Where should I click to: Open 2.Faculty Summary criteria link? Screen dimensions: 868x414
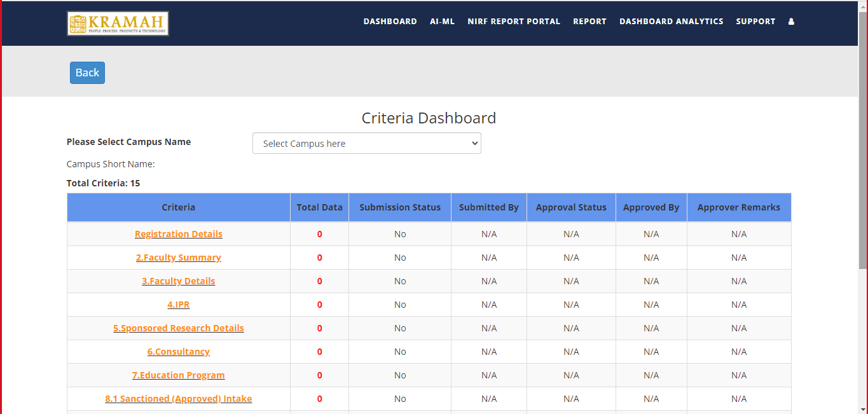tap(178, 258)
